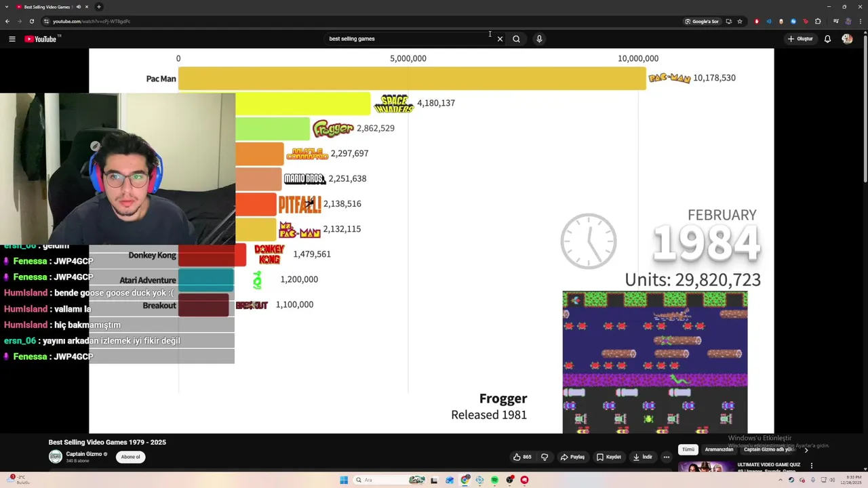The image size is (868, 488).
Task: Click the video title below the player
Action: (107, 442)
